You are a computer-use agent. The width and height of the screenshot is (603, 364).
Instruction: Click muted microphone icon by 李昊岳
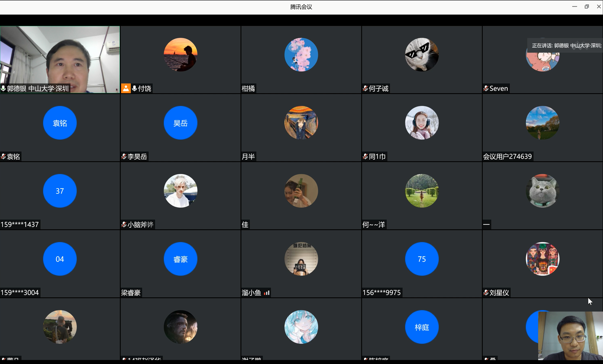[x=124, y=156]
